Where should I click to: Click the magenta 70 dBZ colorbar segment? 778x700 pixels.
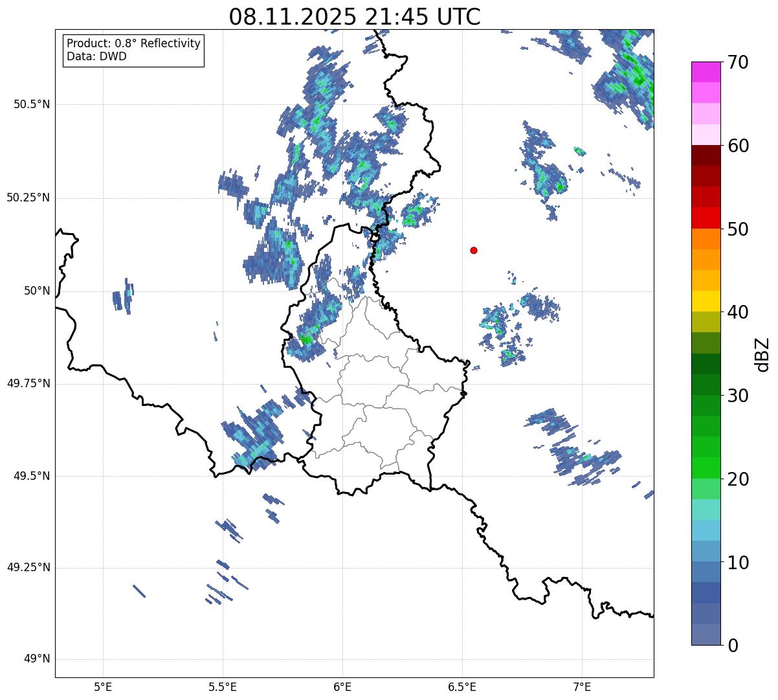click(x=706, y=72)
